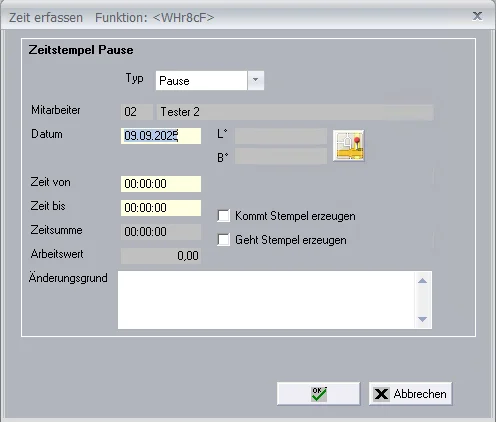
Task: Expand the Typ dropdown arrow
Action: click(x=256, y=80)
